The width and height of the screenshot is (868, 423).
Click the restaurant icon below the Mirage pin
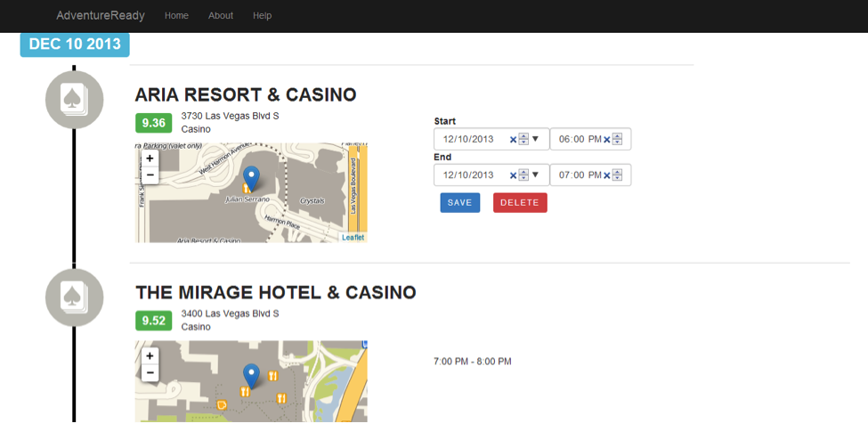[x=245, y=392]
